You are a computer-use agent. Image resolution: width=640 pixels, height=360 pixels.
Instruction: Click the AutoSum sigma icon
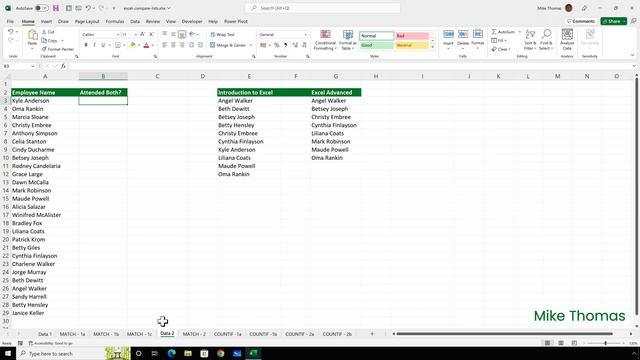tap(494, 32)
